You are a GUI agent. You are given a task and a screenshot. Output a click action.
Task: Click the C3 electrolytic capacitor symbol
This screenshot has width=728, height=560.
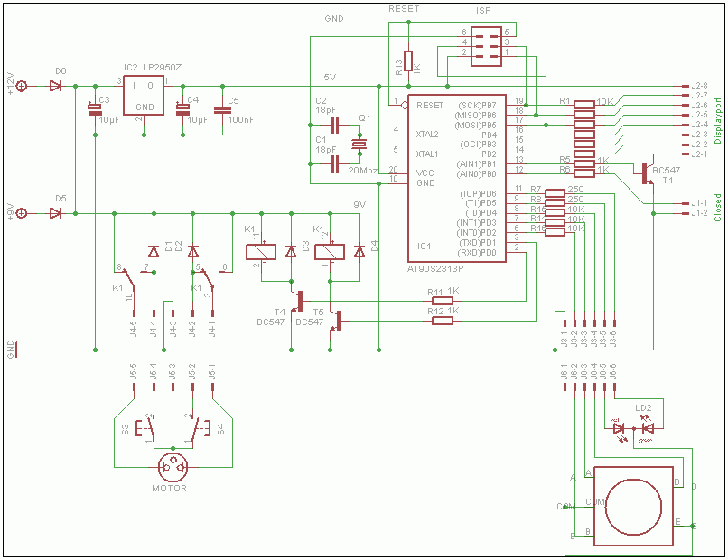click(95, 109)
